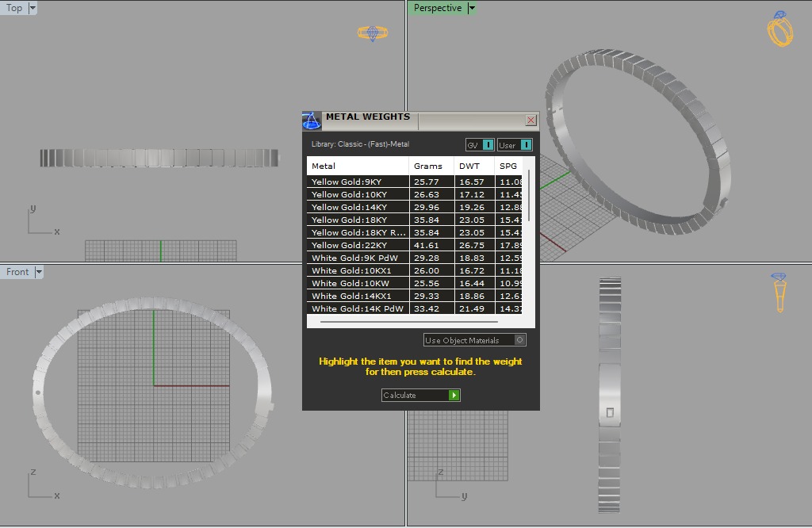This screenshot has width=812, height=528.
Task: Click the horizontal scrollbar of metals list
Action: (409, 321)
